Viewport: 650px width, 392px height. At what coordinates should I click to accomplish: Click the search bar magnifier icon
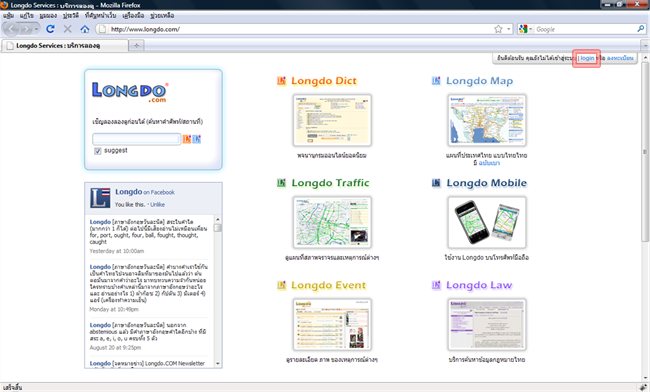coord(640,29)
